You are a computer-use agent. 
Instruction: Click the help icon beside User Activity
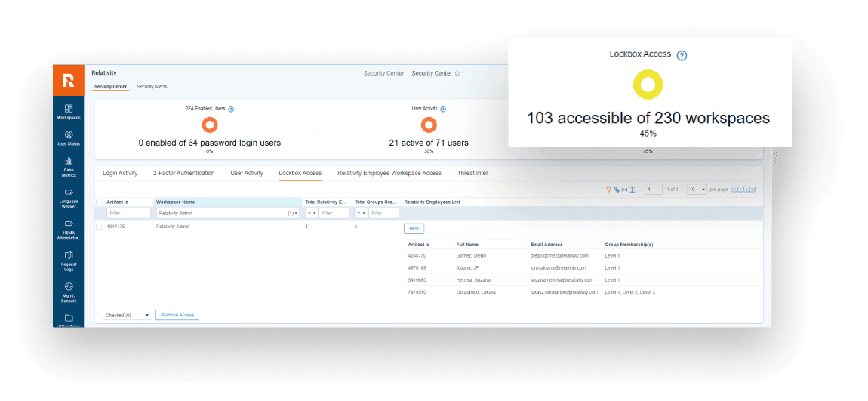click(443, 109)
